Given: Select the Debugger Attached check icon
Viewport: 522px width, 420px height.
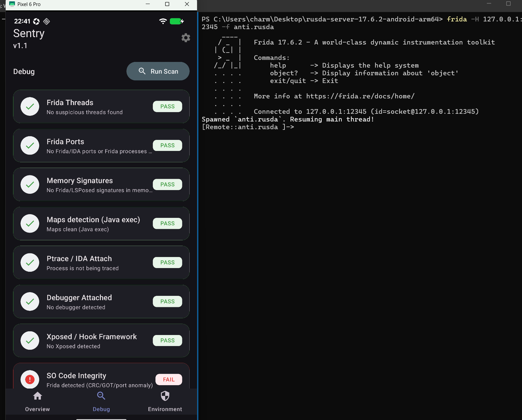Looking at the screenshot, I should pyautogui.click(x=30, y=302).
